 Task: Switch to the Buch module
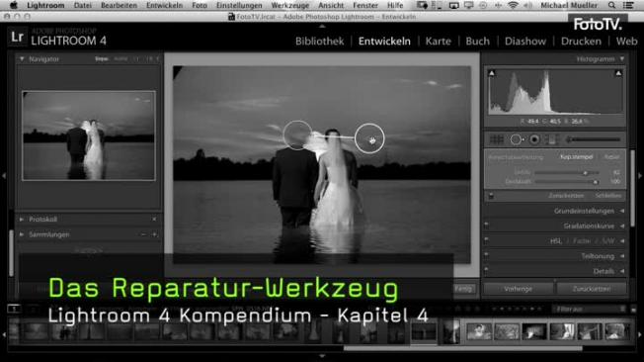pos(477,42)
